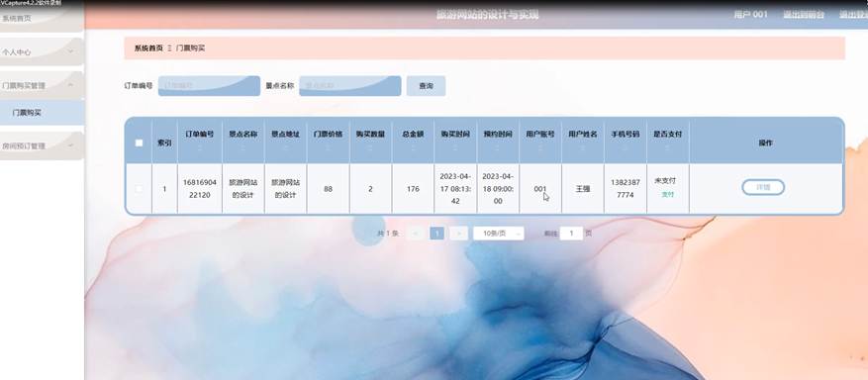Image resolution: width=868 pixels, height=380 pixels.
Task: Sort by 用户姓名 column sort icon
Action: point(582,148)
